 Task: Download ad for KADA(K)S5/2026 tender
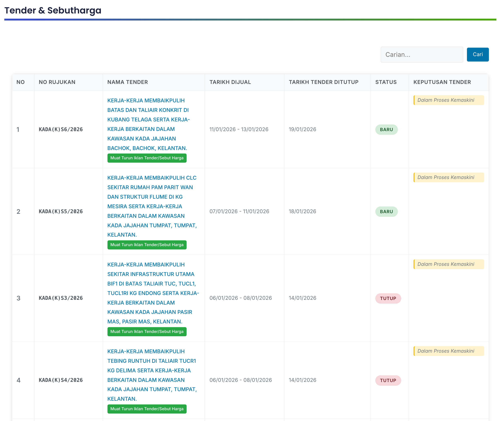147,245
